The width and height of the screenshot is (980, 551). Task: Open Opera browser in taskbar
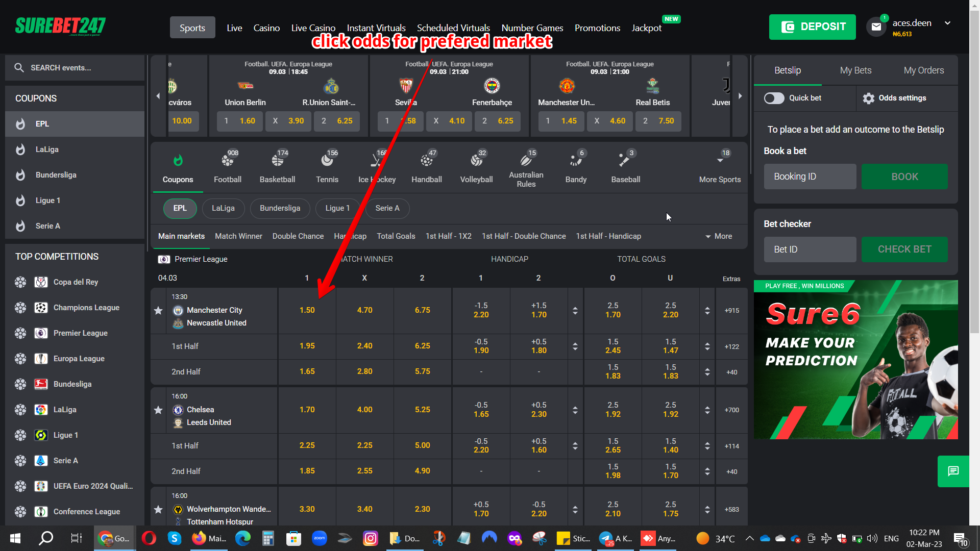pos(149,538)
